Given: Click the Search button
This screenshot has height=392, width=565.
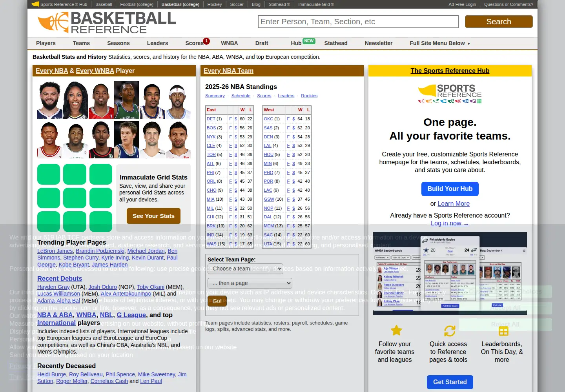Looking at the screenshot, I should [x=499, y=22].
